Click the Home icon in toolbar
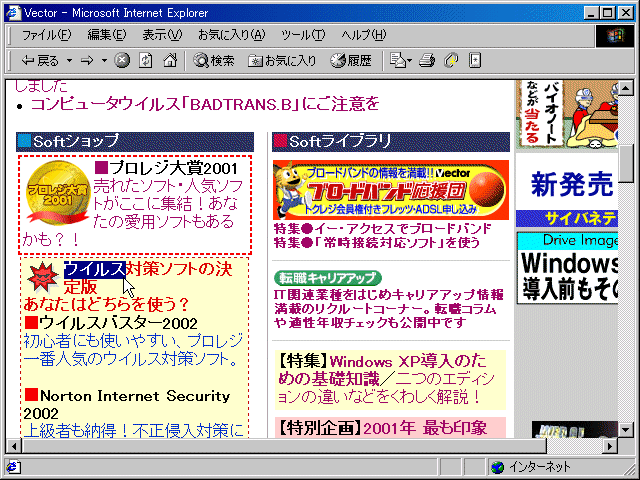Screen dimensions: 640x480 click(x=170, y=61)
